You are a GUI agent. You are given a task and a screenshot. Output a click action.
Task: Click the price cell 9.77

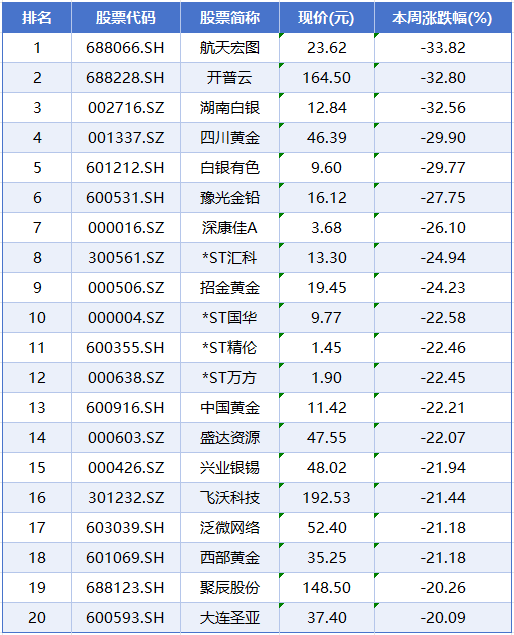(326, 318)
